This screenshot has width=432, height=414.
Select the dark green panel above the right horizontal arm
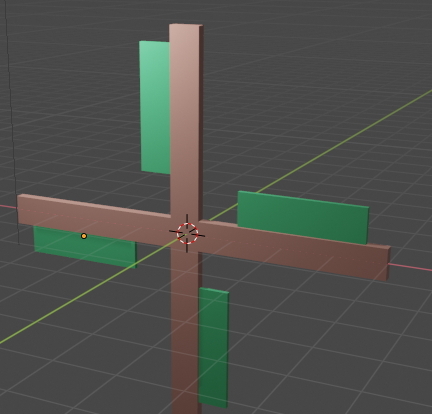tap(303, 217)
